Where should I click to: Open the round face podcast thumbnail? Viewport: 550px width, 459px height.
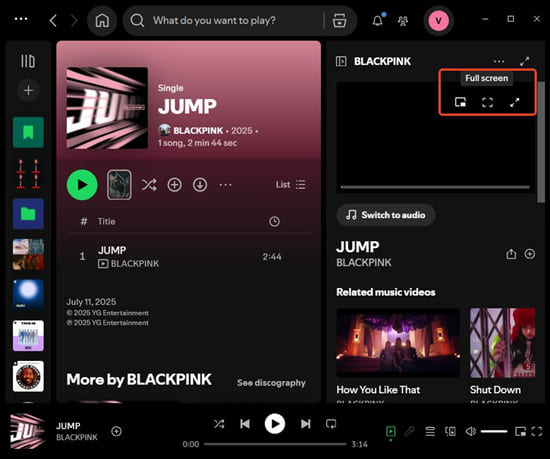28,376
